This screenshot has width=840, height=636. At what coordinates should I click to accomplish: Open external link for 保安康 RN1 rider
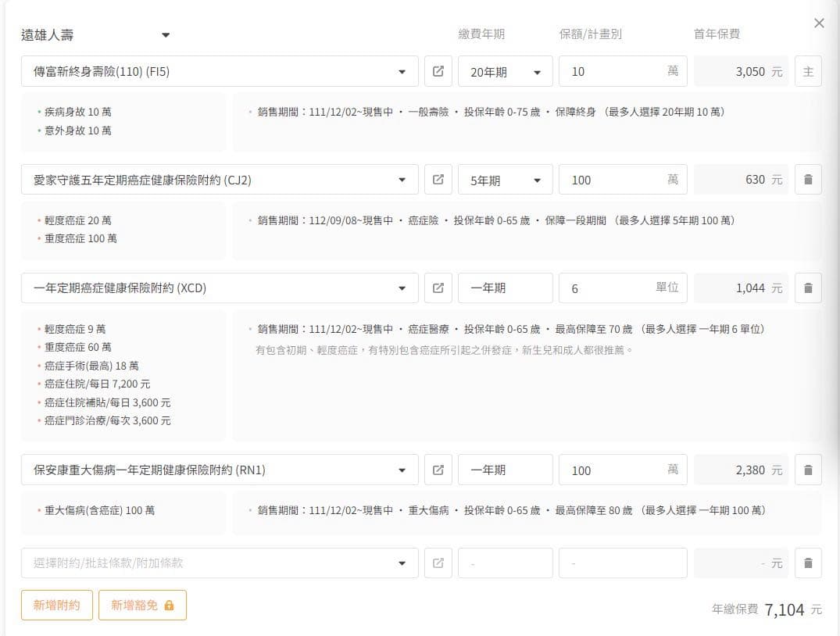click(438, 470)
